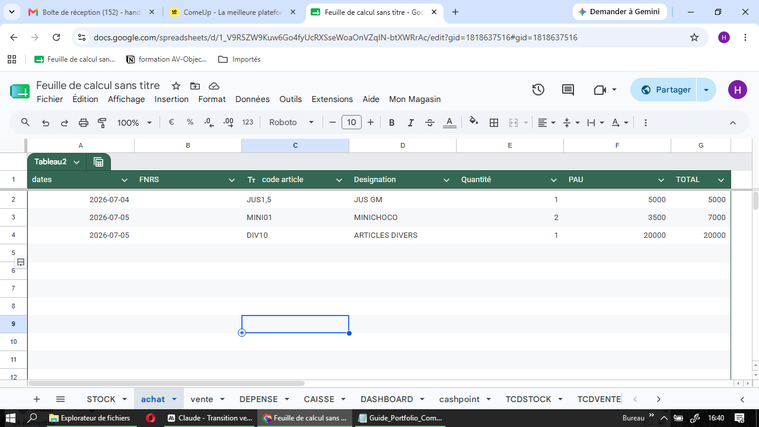Image resolution: width=759 pixels, height=427 pixels.
Task: Open Windows Start menu
Action: (x=10, y=418)
